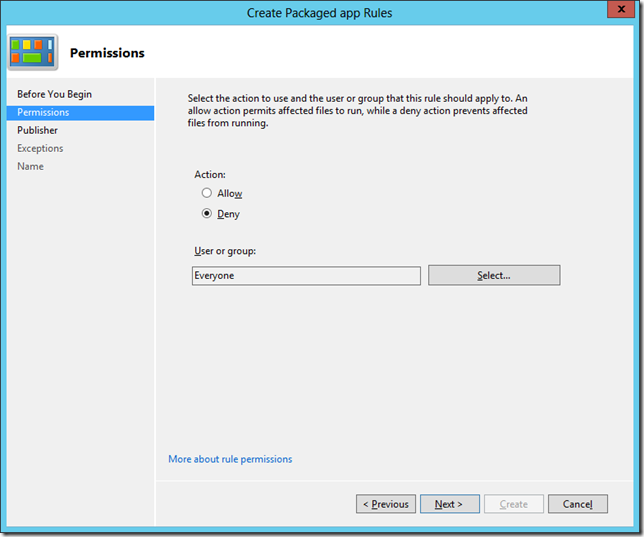The image size is (644, 537).
Task: Select the Permissions step in the sidebar
Action: [43, 112]
